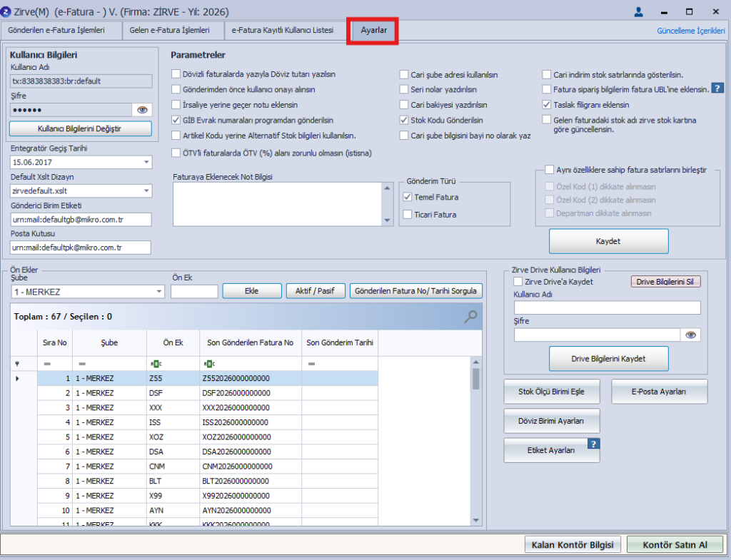Click the Kaydet button
The image size is (731, 560).
click(x=608, y=241)
